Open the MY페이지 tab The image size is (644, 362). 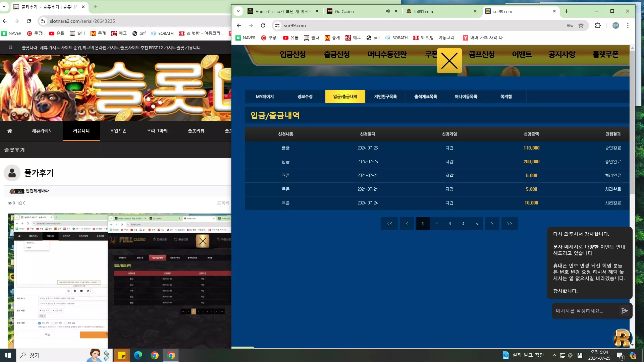point(265,97)
